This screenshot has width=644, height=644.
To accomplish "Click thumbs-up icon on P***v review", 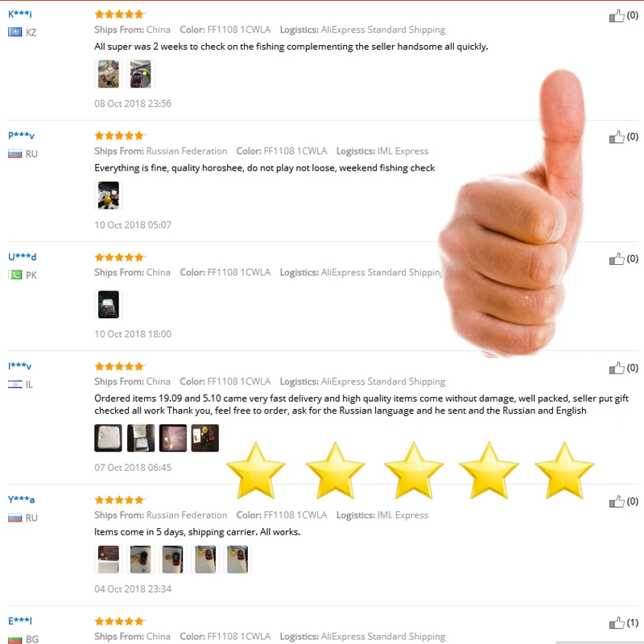I will tap(617, 137).
